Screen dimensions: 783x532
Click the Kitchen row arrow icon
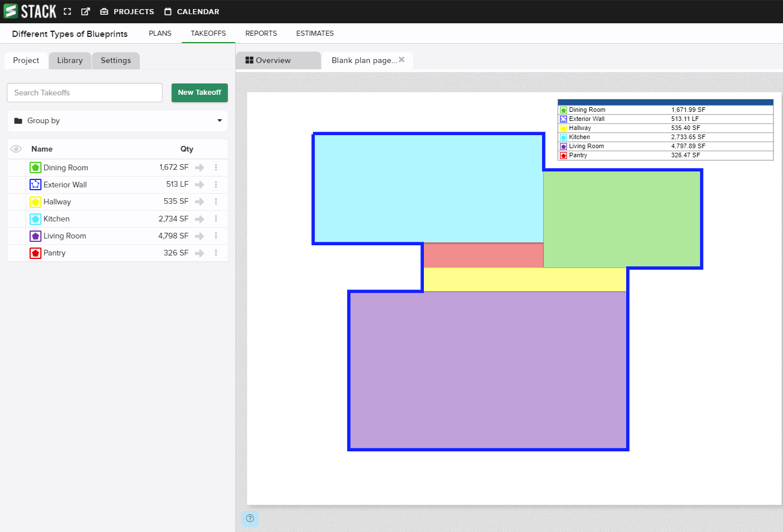199,219
